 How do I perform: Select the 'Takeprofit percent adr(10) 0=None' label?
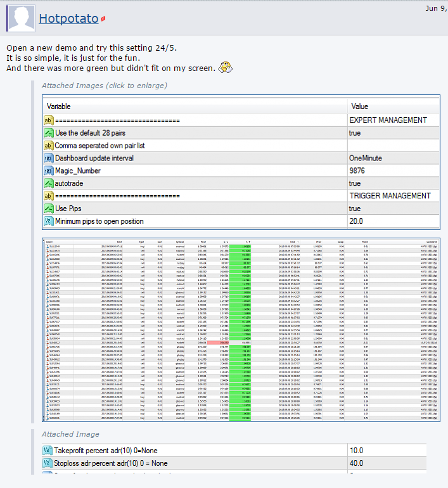click(x=105, y=451)
